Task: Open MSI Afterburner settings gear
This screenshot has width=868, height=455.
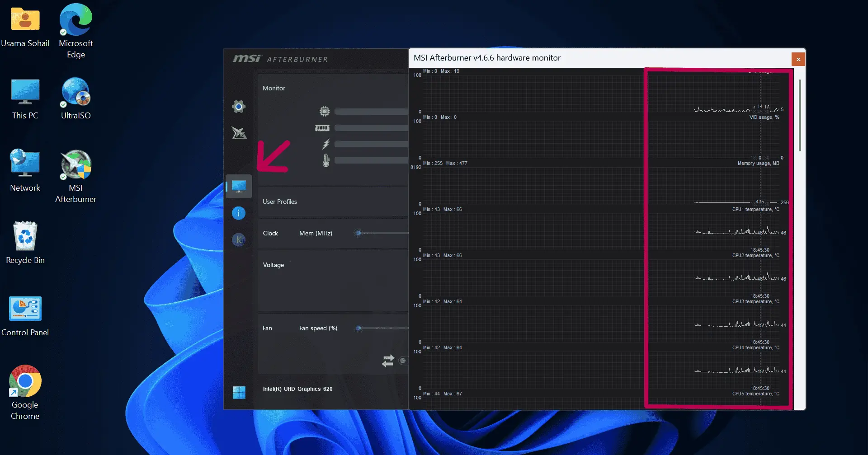Action: [239, 107]
